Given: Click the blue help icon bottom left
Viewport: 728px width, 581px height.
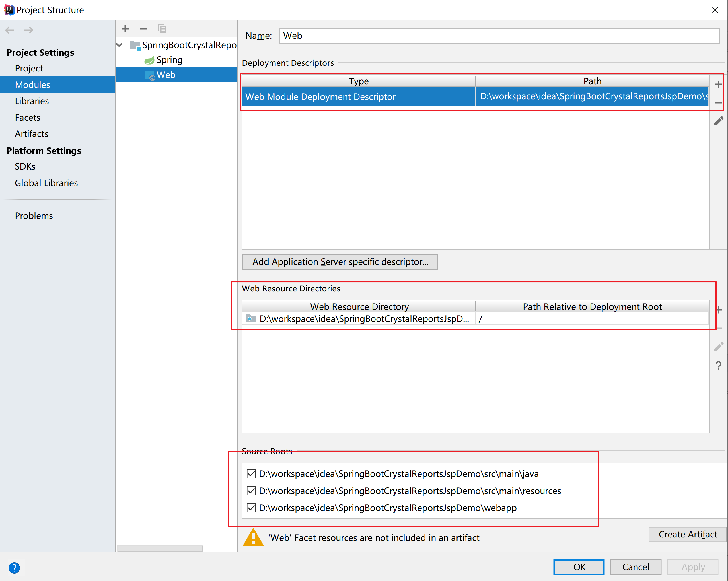Looking at the screenshot, I should pos(14,568).
